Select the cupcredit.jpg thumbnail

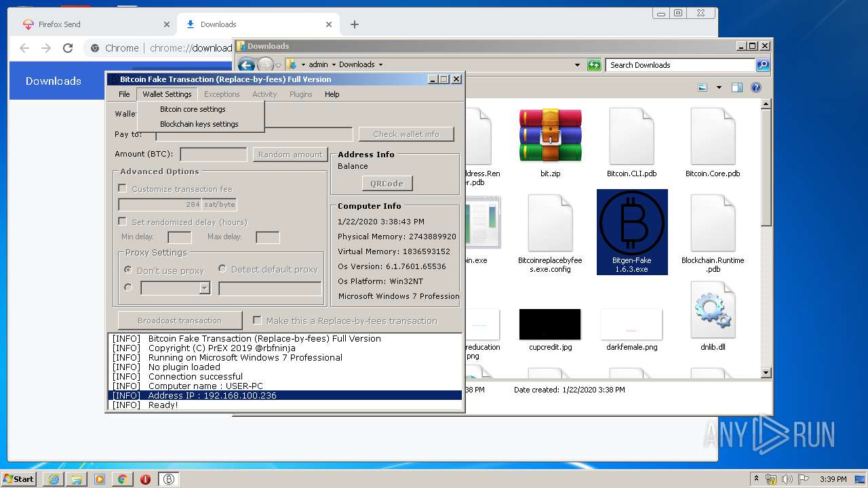click(550, 324)
